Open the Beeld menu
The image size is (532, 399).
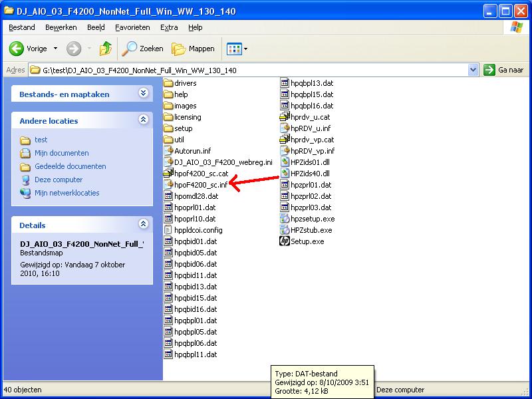coord(96,27)
